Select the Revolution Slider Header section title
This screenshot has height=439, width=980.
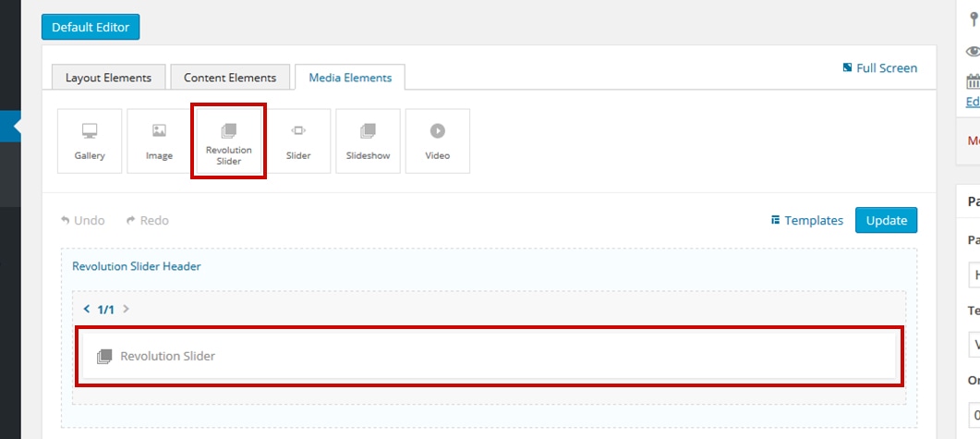click(137, 266)
